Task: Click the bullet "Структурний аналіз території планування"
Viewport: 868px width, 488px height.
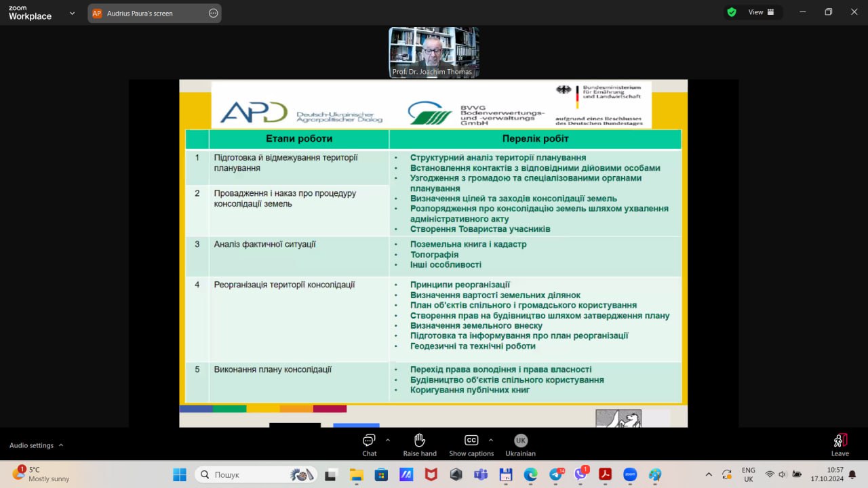Action: 498,157
